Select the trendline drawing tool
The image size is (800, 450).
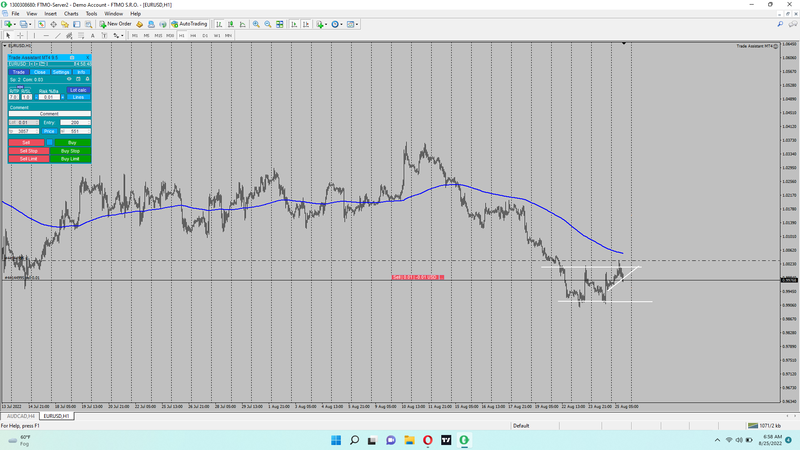pos(58,36)
